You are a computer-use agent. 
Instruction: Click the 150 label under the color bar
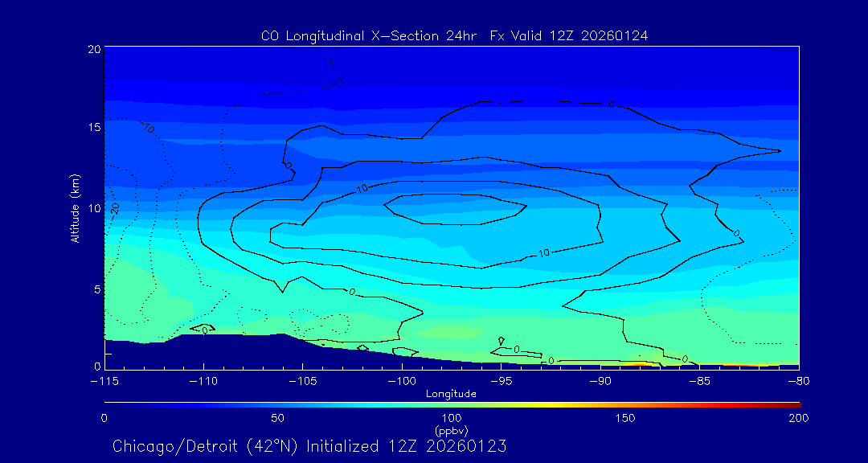[x=624, y=418]
